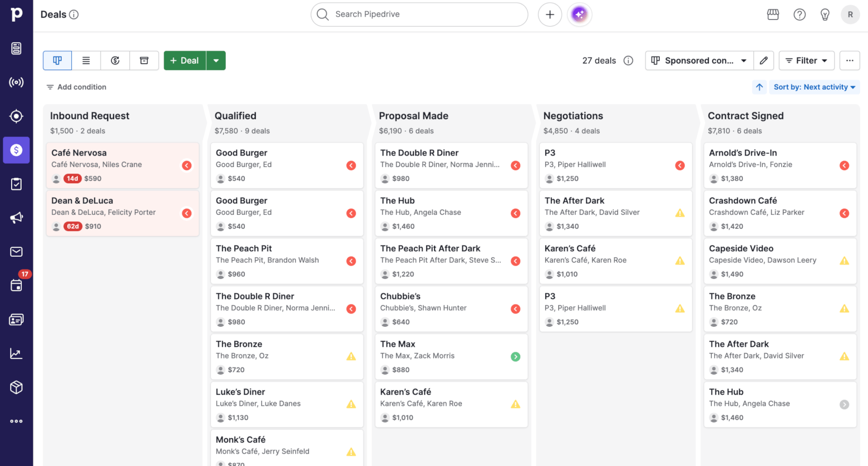
Task: Open the Filter dropdown
Action: [807, 61]
